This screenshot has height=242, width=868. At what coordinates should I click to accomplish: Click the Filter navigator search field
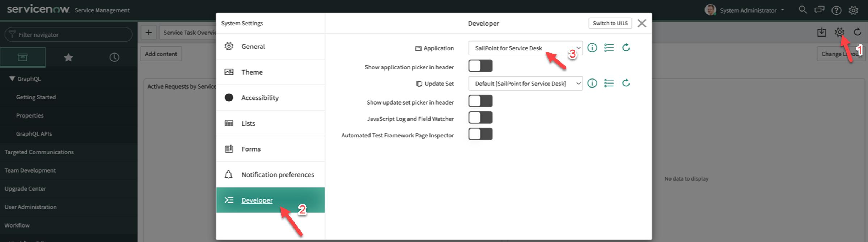[x=68, y=34]
